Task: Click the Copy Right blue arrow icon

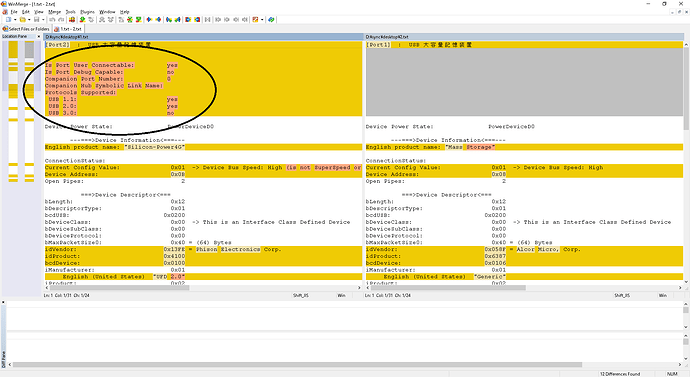Action: coord(149,19)
